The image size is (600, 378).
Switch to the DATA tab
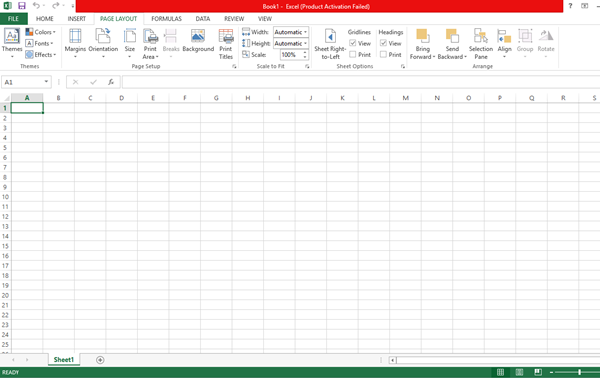(x=203, y=19)
